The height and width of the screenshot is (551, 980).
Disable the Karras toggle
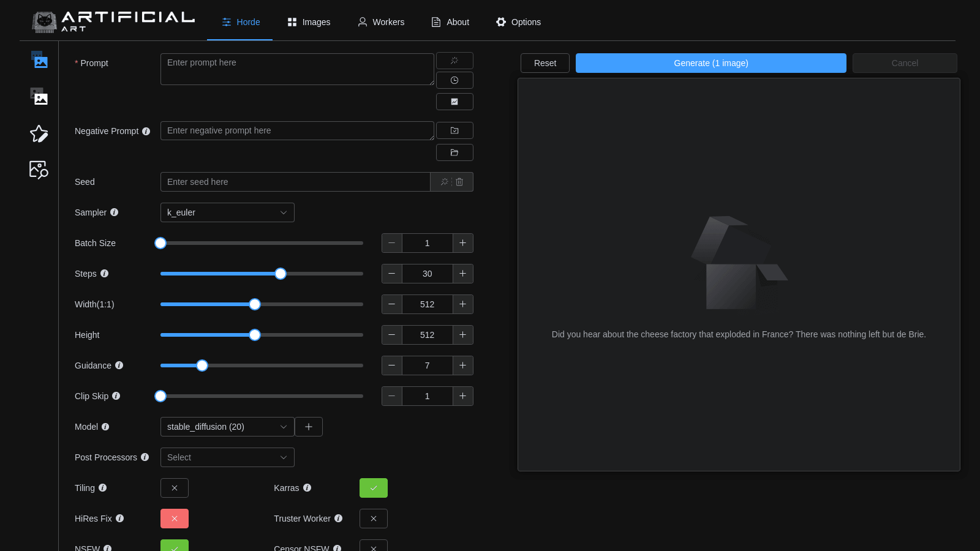(374, 488)
